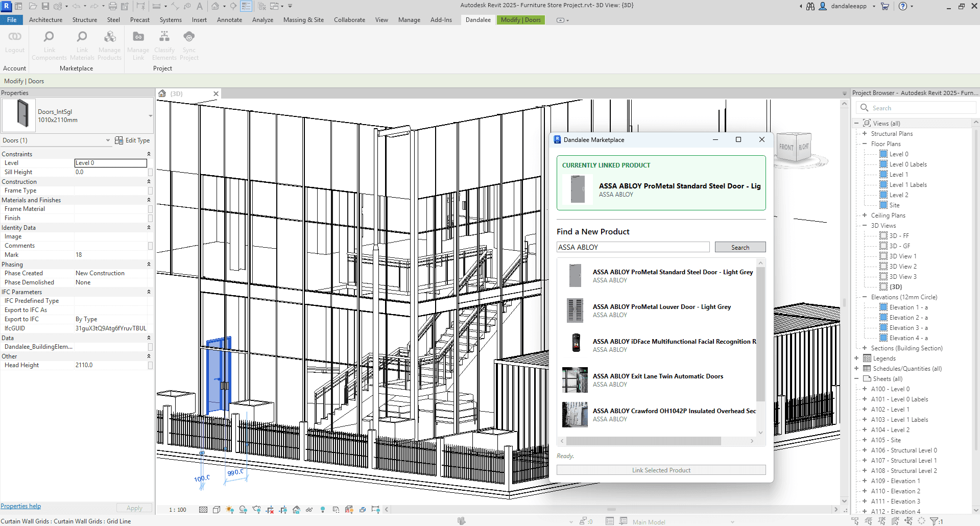980x526 pixels.
Task: Collapse the Constraints section in Properties
Action: 149,154
